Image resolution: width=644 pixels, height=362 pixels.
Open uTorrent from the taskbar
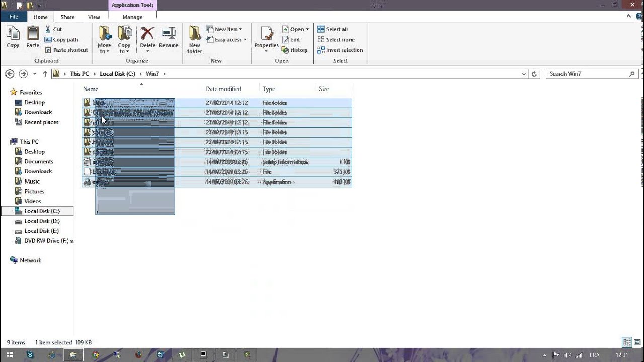[182, 355]
